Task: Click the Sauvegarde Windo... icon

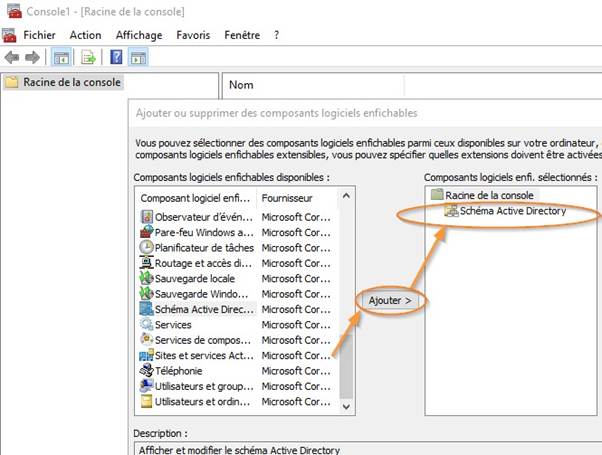Action: (x=147, y=293)
